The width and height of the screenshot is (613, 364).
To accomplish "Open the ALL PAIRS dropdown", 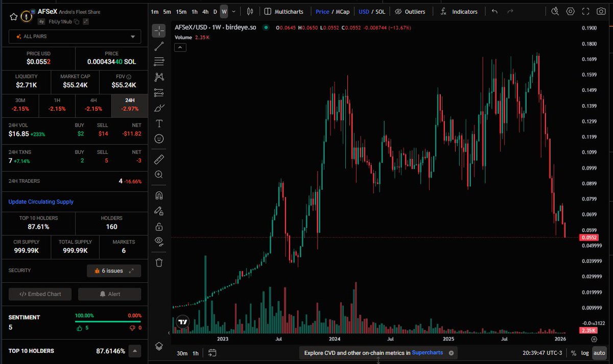I will pyautogui.click(x=74, y=37).
